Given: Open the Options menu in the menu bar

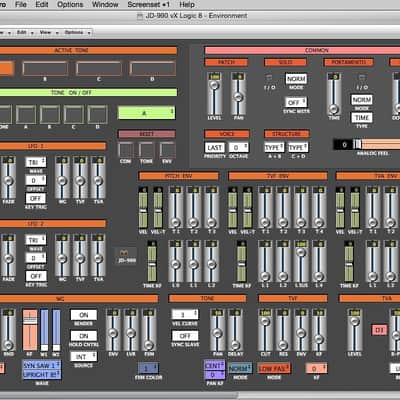Looking at the screenshot, I should pos(70,4).
